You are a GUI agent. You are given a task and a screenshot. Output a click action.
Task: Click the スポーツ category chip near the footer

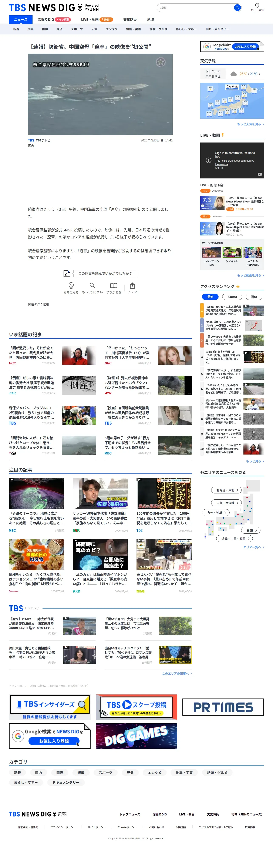pos(105,773)
